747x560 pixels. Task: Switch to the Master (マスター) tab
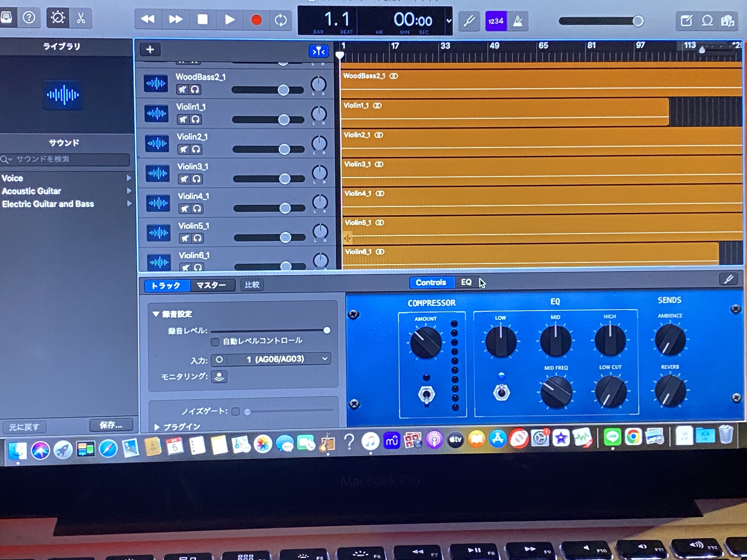coord(211,285)
